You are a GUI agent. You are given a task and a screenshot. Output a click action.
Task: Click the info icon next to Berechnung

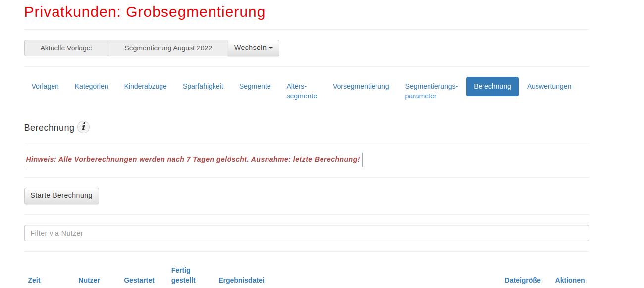click(x=84, y=127)
